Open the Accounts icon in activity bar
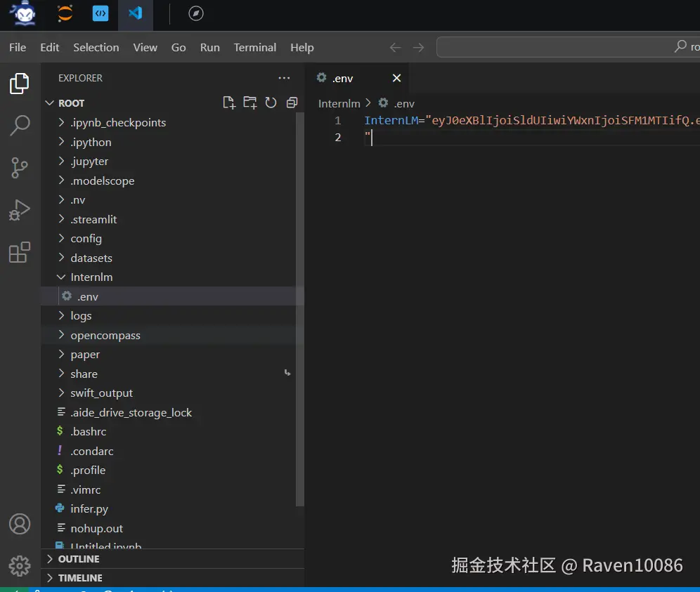 [x=20, y=524]
